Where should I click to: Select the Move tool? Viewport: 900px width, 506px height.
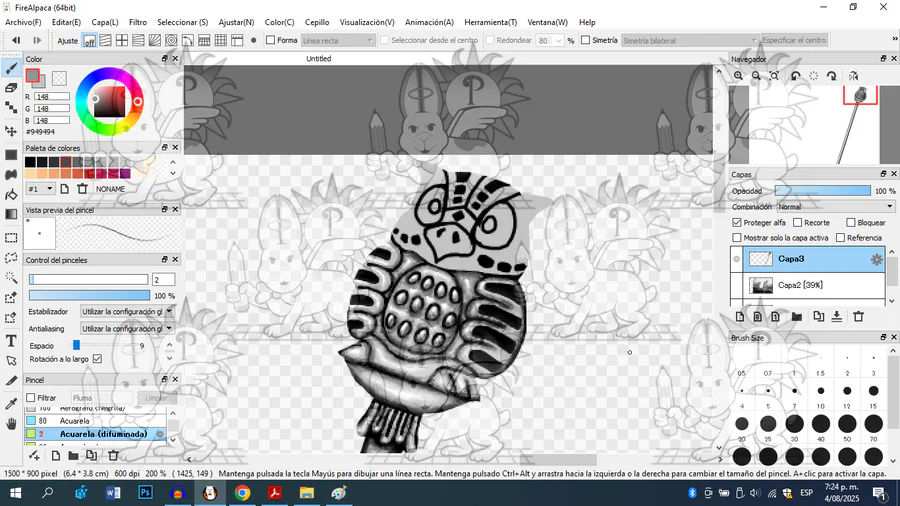11,131
